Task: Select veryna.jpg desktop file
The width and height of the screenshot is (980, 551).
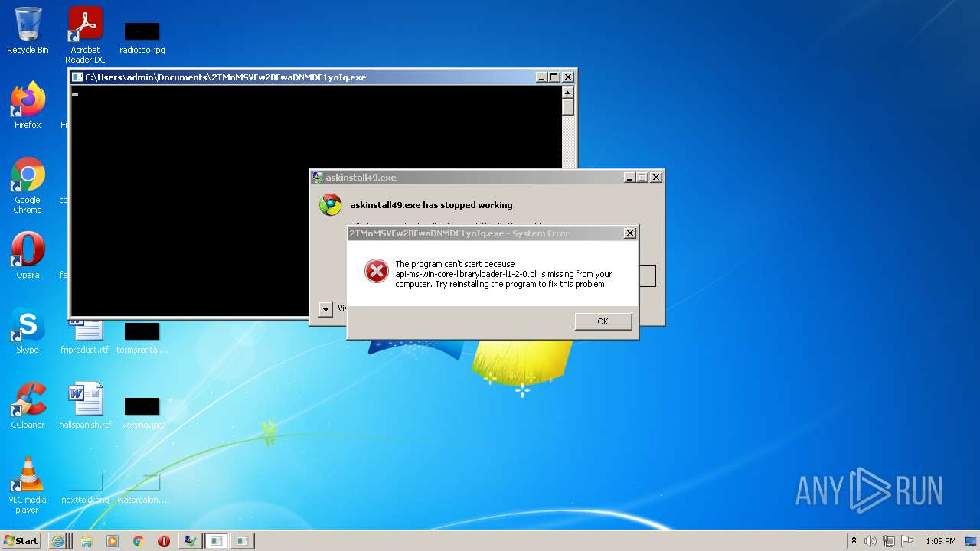Action: [x=142, y=413]
